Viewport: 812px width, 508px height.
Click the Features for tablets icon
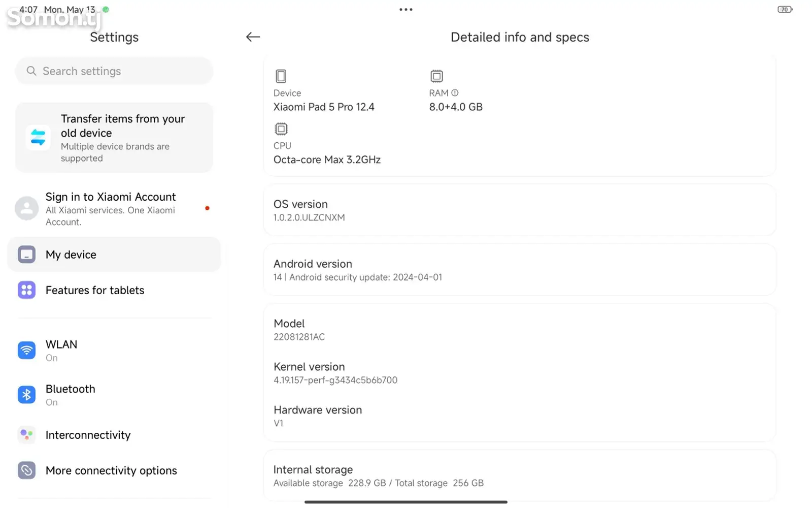pos(26,290)
